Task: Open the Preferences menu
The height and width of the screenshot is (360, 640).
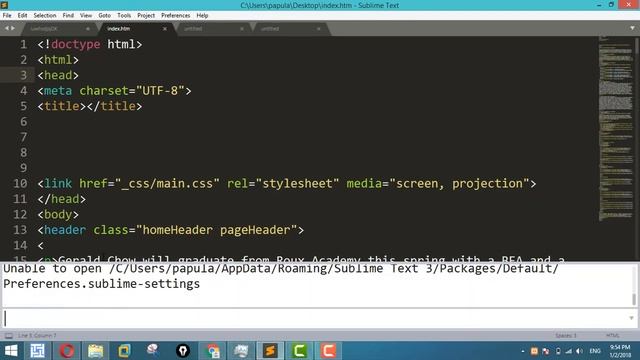Action: pyautogui.click(x=176, y=16)
